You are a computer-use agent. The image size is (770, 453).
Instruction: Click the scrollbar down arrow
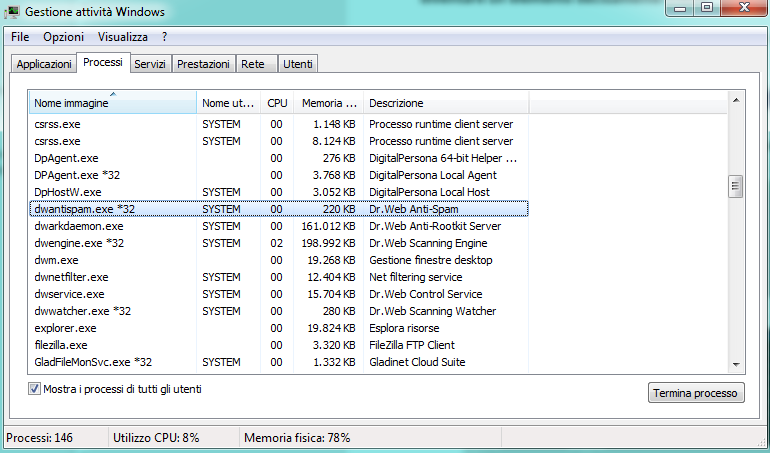click(736, 364)
